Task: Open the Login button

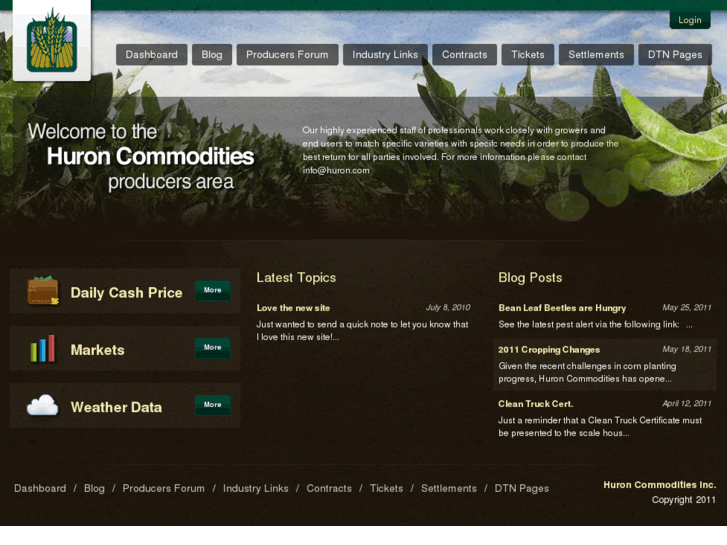Action: pos(689,20)
